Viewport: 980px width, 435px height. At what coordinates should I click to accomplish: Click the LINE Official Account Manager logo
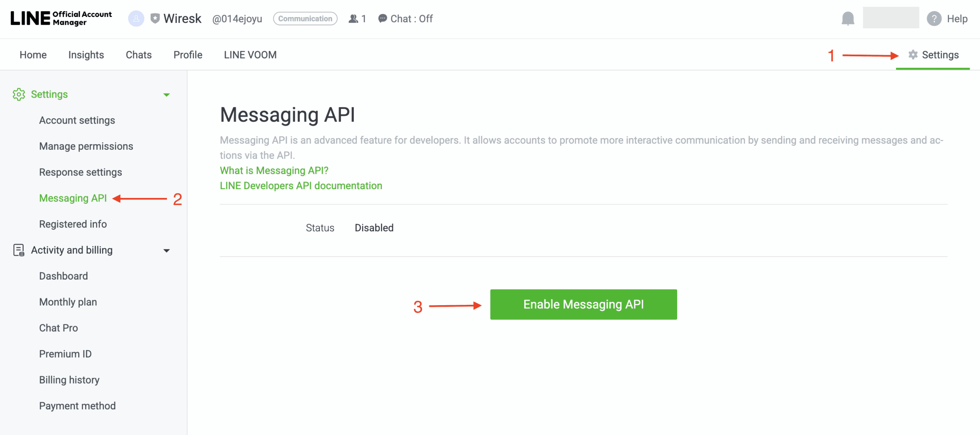point(61,18)
